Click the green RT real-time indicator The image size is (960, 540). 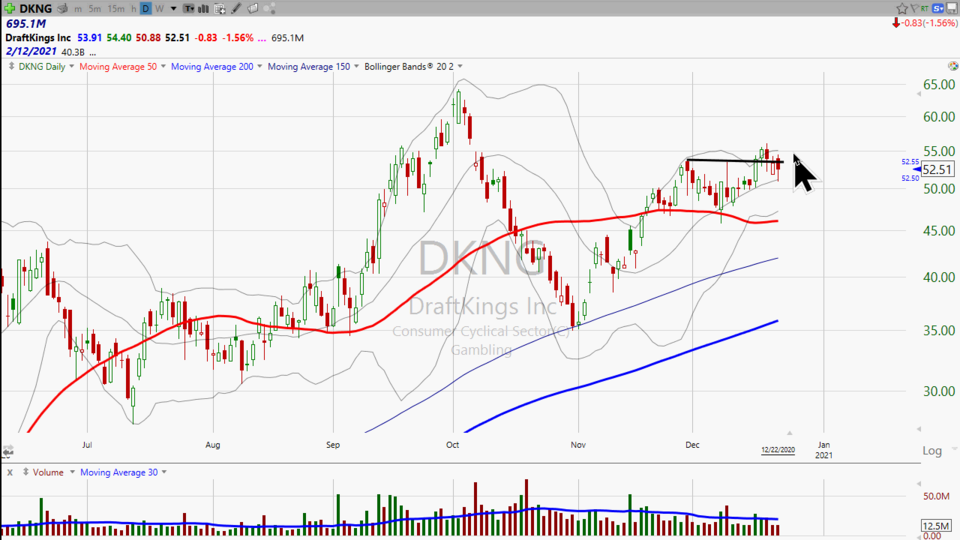(924, 8)
